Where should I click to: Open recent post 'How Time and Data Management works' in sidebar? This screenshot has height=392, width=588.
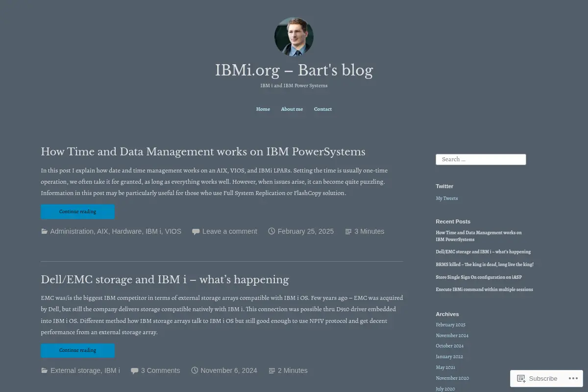[x=479, y=236]
